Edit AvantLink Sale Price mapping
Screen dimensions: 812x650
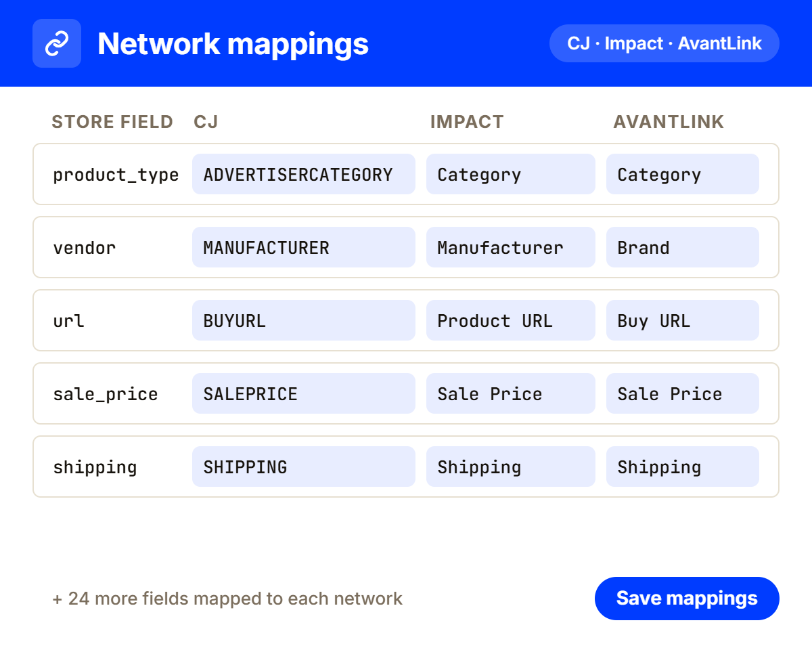(683, 393)
